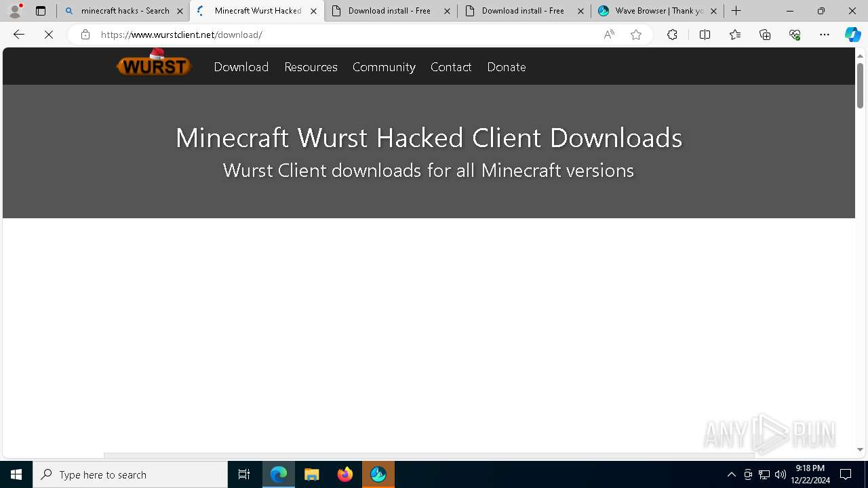The height and width of the screenshot is (488, 868).
Task: Open Collections toolbar button
Action: click(x=765, y=35)
